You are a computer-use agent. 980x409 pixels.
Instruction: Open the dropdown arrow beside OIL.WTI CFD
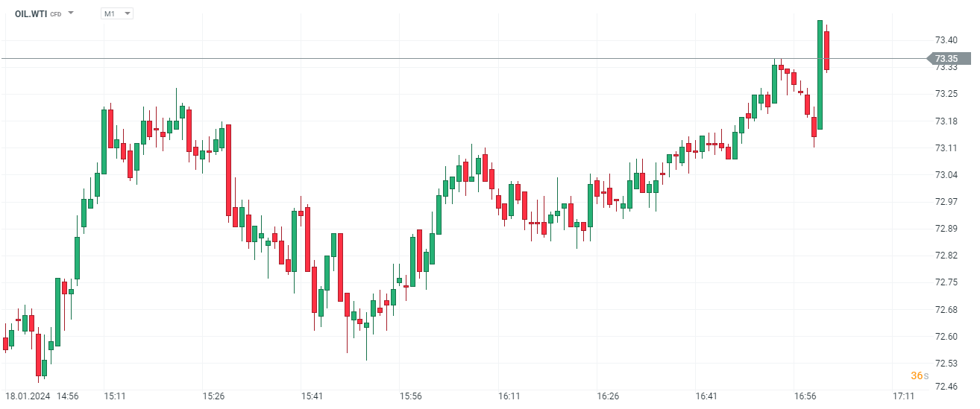(x=71, y=13)
